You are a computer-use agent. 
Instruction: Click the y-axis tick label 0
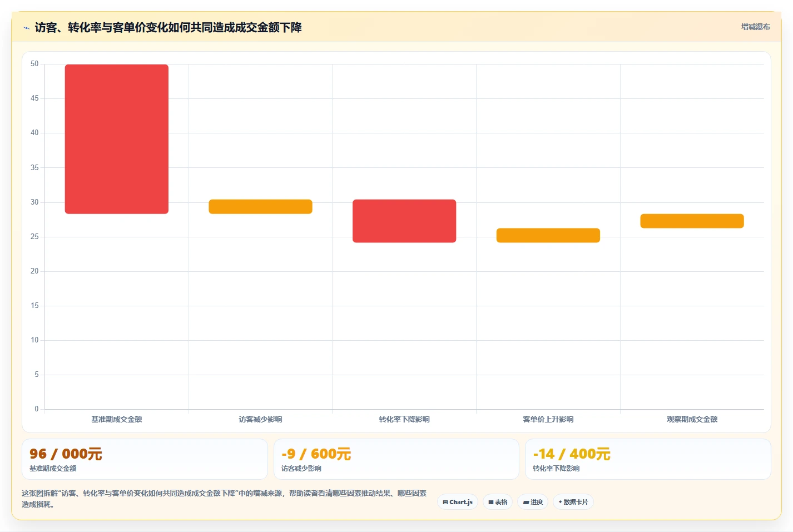[x=37, y=409]
